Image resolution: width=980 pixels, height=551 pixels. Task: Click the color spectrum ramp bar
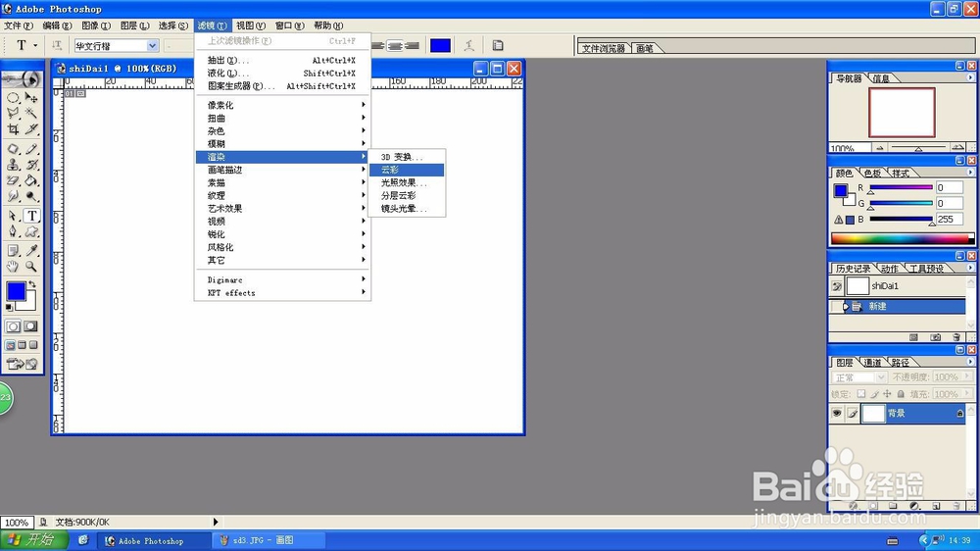click(x=902, y=238)
